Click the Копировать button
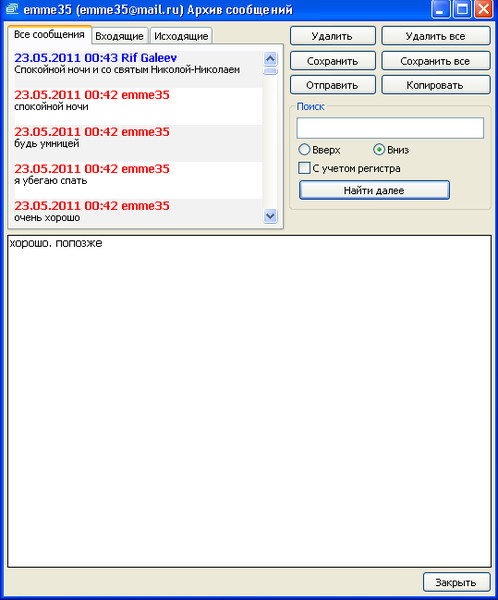Screen dimensions: 498x600 pos(436,85)
